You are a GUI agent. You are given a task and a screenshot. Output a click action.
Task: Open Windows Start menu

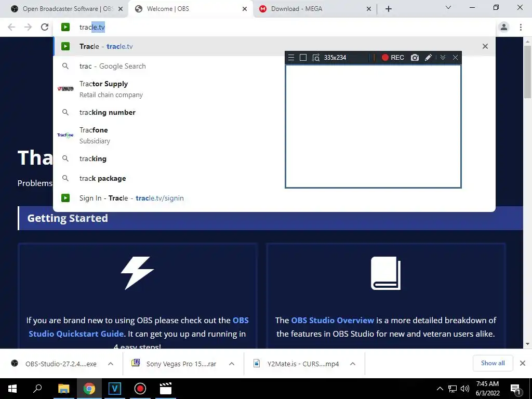coord(12,389)
